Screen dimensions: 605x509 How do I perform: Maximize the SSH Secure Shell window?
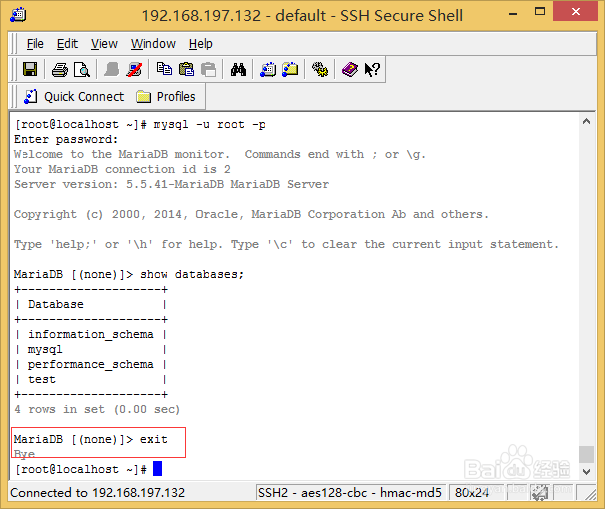540,12
